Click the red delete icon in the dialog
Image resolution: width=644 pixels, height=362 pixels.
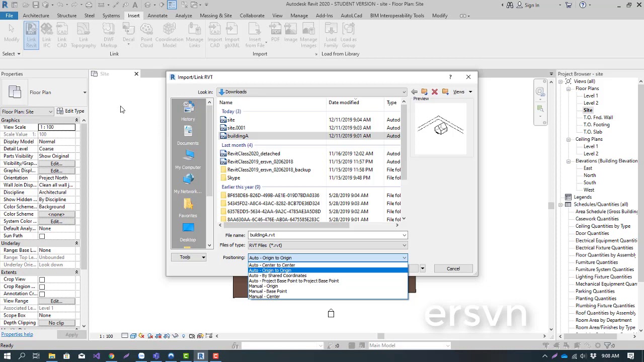[435, 92]
